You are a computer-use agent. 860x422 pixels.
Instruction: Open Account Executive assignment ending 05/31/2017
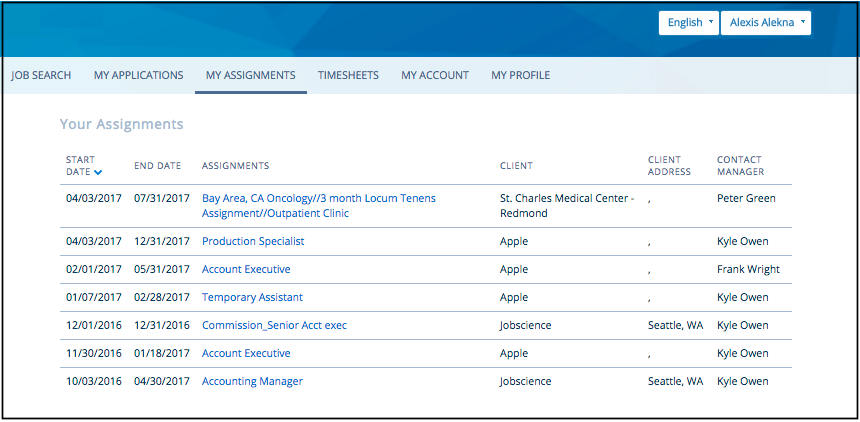pyautogui.click(x=246, y=269)
